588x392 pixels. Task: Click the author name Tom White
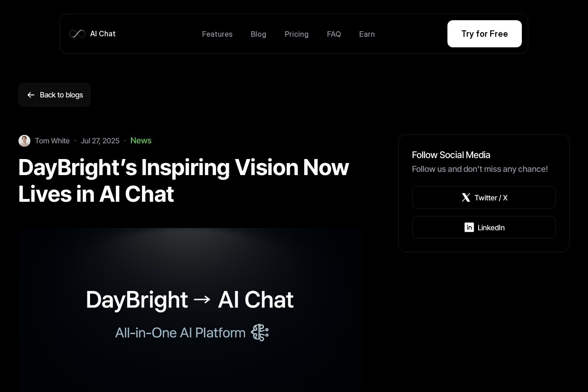pyautogui.click(x=52, y=141)
